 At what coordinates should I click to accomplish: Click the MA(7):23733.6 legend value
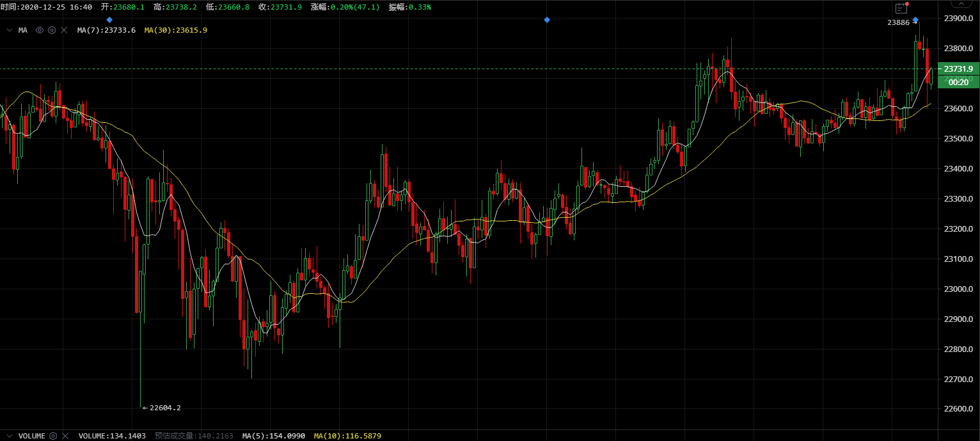pyautogui.click(x=106, y=30)
